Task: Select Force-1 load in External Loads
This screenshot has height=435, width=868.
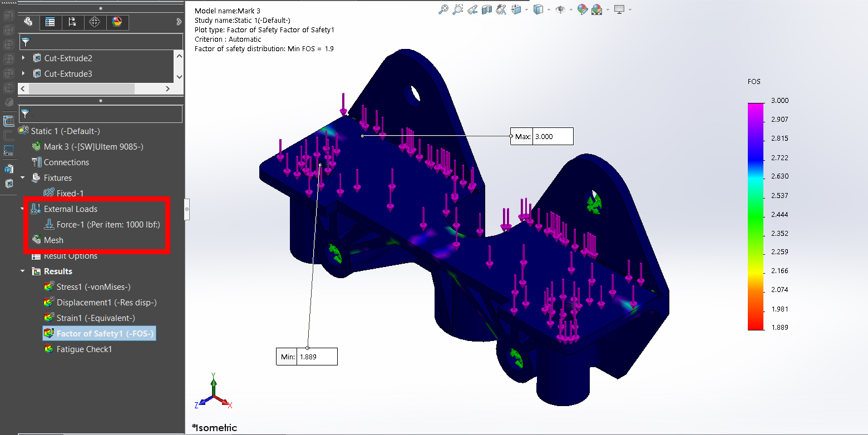Action: coord(102,224)
